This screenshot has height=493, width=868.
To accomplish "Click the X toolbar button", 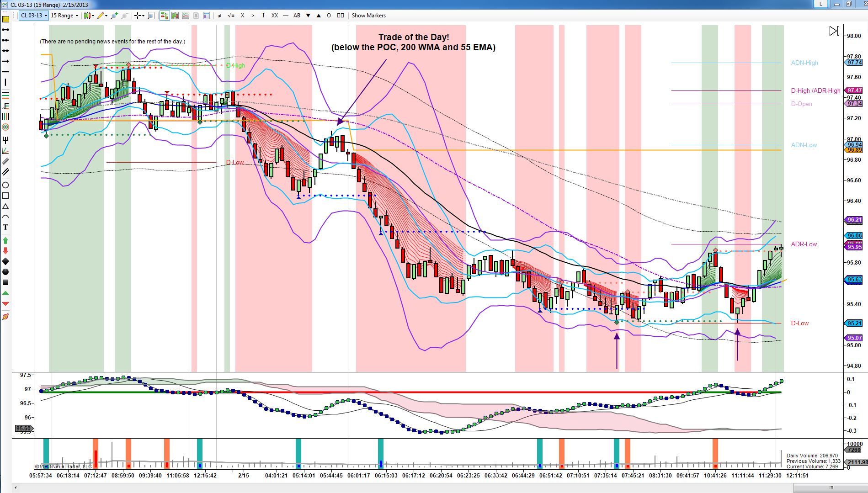I will 242,16.
